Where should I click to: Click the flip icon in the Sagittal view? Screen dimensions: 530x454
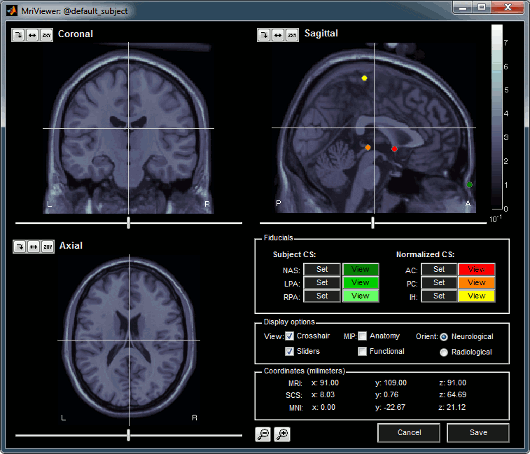278,34
